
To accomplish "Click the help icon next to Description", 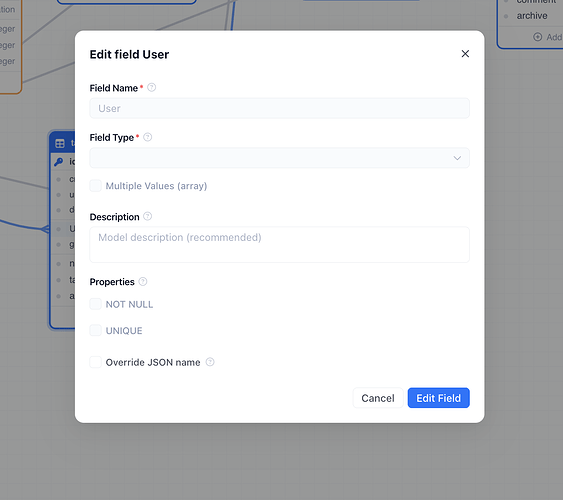I will click(148, 216).
